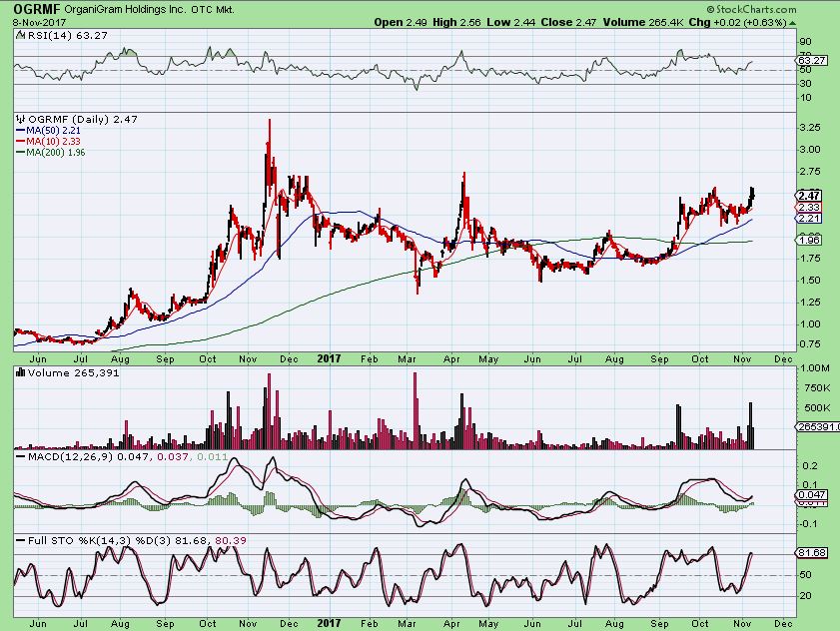Click the OGRMF (Daily) 2.47 chart label

(x=83, y=119)
